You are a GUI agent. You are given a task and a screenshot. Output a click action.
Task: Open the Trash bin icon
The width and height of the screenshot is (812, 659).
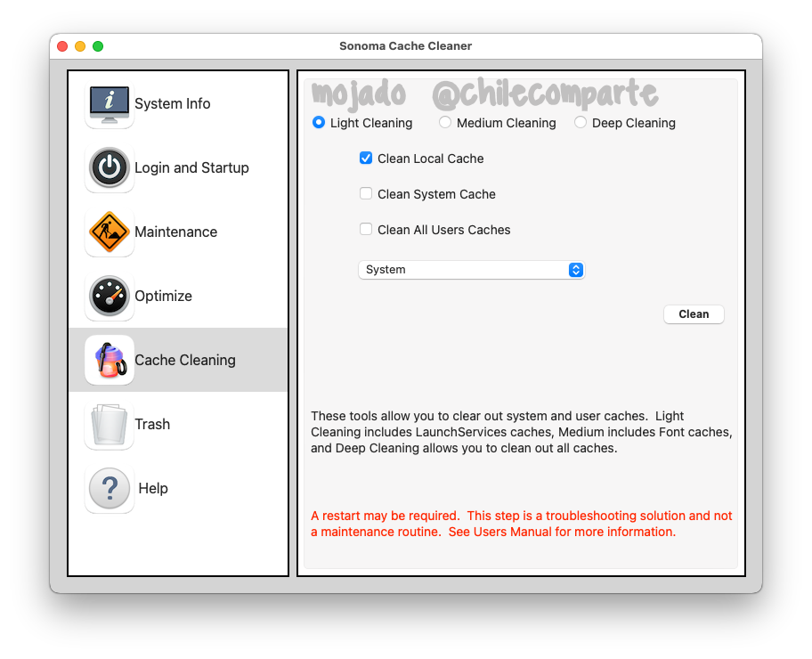pyautogui.click(x=110, y=424)
